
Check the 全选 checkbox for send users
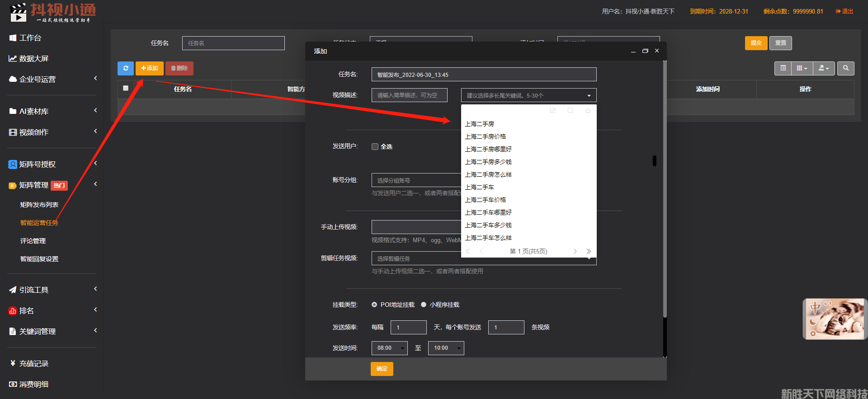coord(375,146)
